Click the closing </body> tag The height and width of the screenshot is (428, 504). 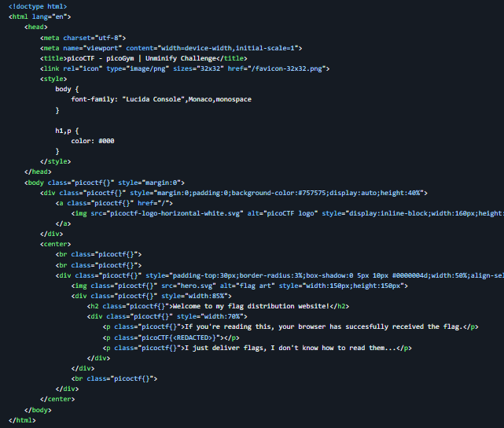pos(38,411)
